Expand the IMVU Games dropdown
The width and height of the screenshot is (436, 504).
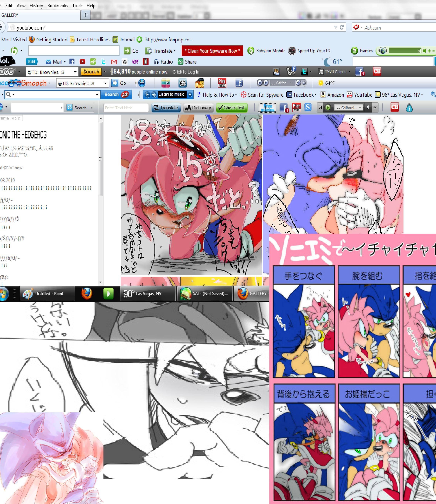tap(350, 72)
